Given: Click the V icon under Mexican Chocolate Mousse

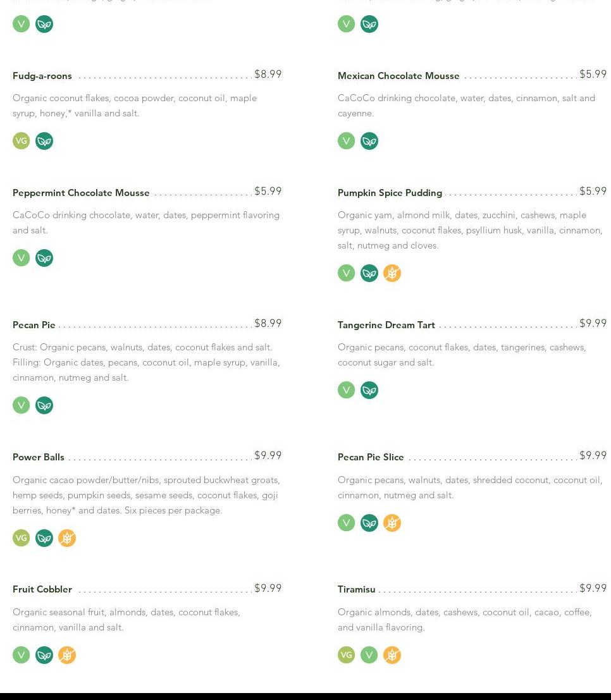Looking at the screenshot, I should pos(347,141).
